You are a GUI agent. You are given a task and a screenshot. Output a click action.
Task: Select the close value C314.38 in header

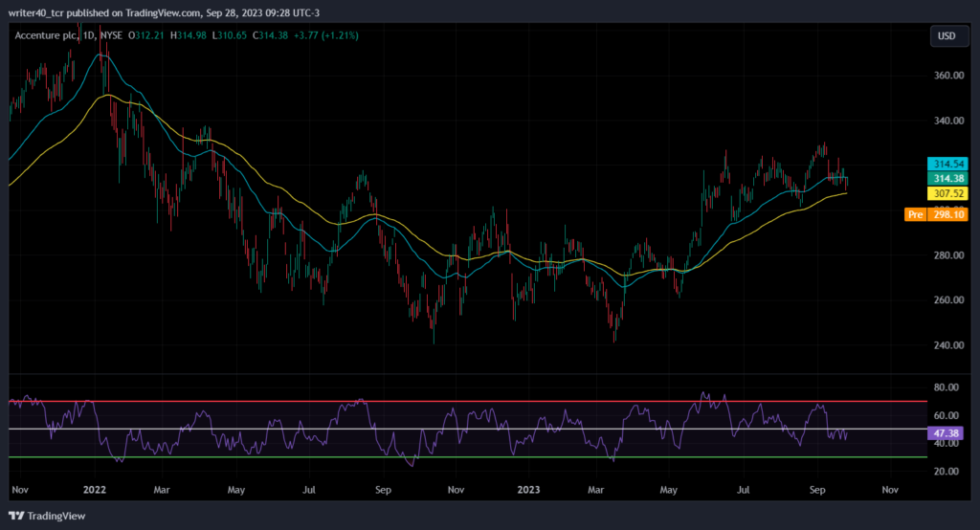[270, 35]
